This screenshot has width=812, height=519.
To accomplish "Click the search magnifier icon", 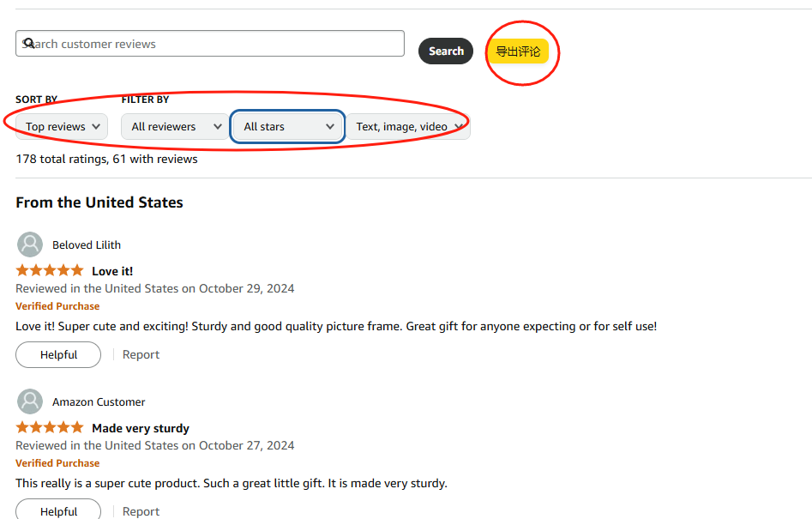I will click(29, 44).
